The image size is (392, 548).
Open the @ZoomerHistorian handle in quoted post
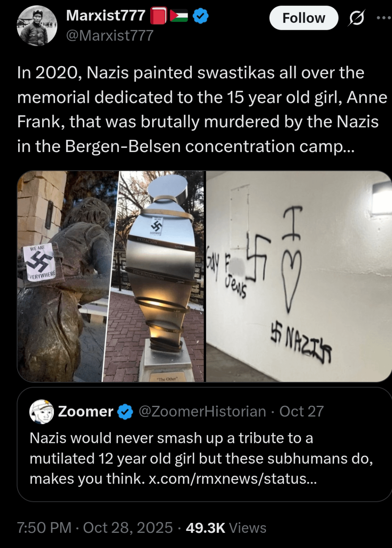pyautogui.click(x=202, y=412)
